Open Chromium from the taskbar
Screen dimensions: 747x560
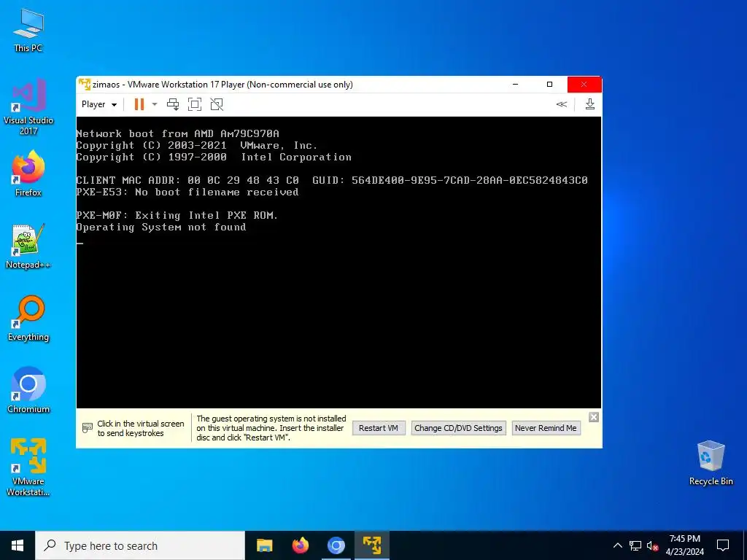[336, 545]
